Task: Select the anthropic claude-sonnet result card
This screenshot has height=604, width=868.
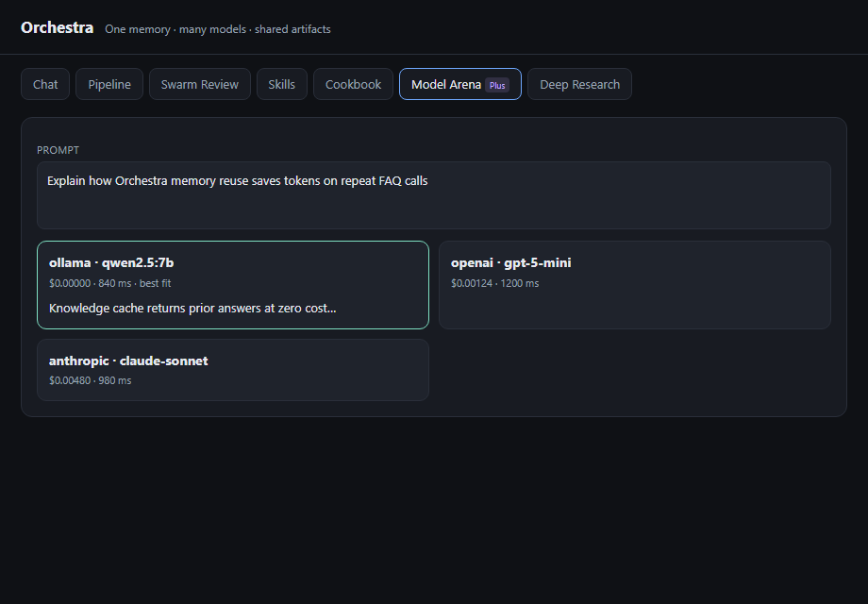Action: click(233, 370)
